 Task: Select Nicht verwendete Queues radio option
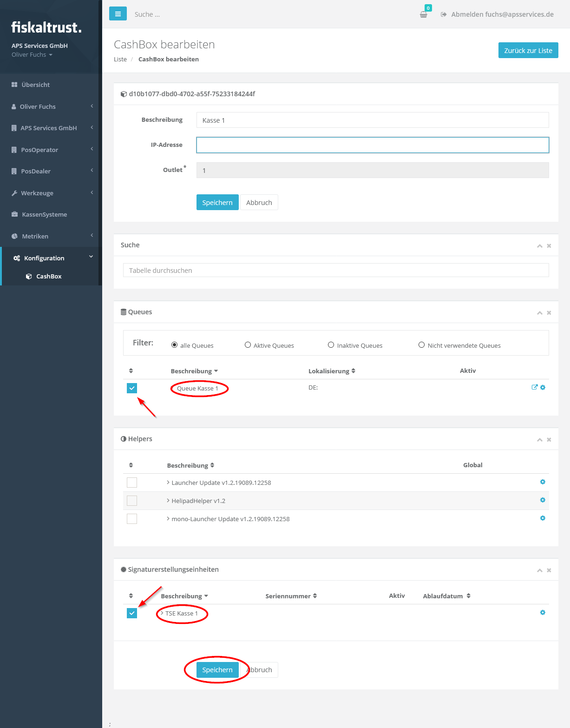[422, 345]
